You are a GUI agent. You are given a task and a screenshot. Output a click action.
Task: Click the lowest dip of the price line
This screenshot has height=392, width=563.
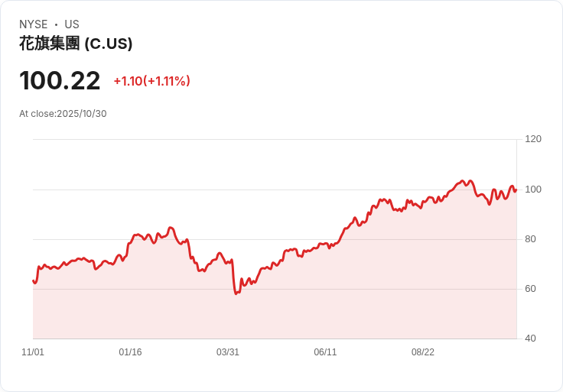[x=236, y=293]
